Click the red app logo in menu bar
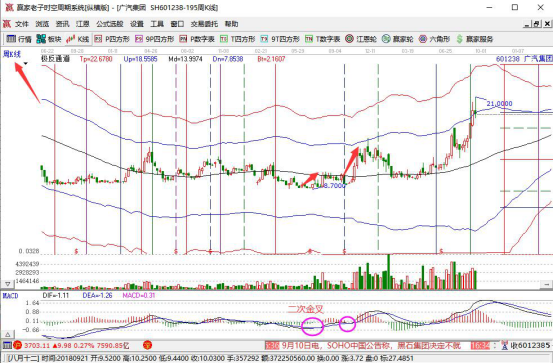 (x=7, y=24)
